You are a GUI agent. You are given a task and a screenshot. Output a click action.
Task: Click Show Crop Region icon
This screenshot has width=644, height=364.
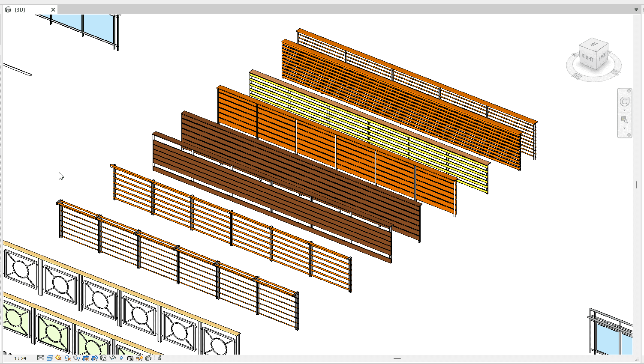pos(94,358)
